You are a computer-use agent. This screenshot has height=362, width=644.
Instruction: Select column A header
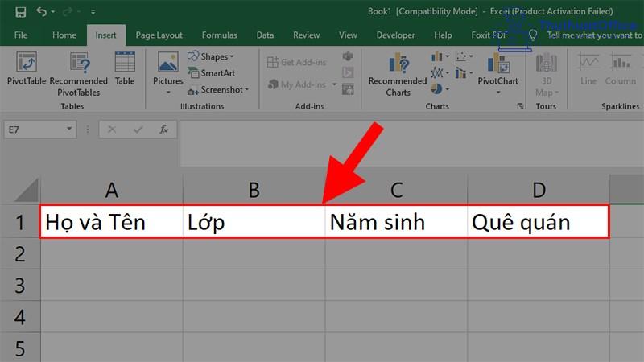point(111,190)
